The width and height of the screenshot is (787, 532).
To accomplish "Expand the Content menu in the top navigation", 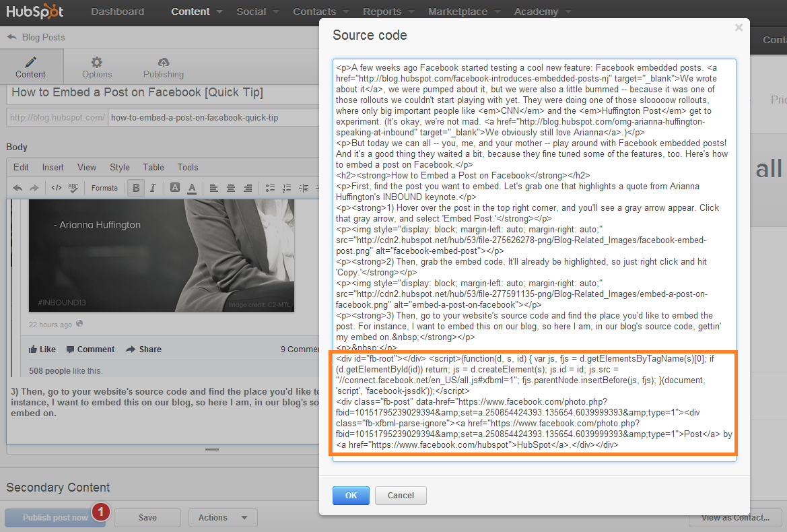I will pos(197,11).
